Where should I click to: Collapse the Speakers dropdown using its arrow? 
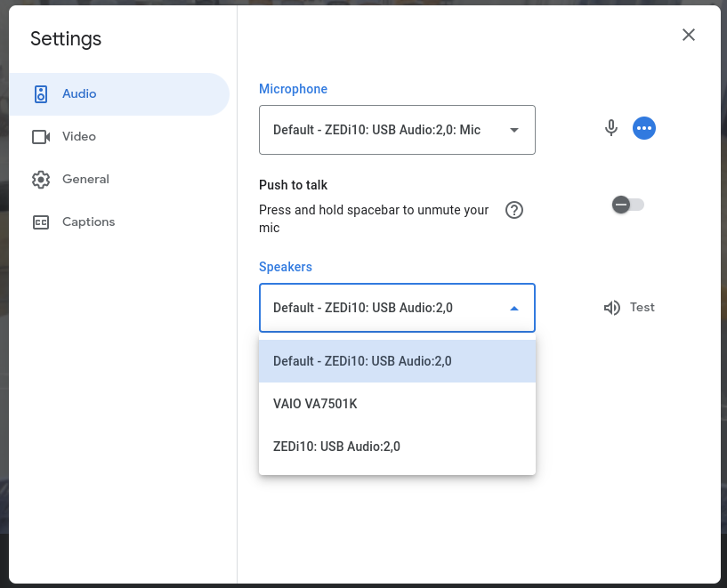[513, 309]
